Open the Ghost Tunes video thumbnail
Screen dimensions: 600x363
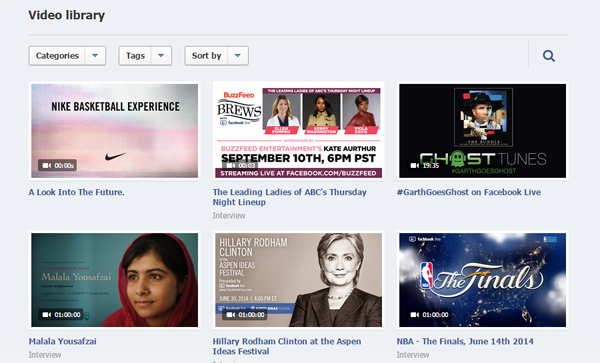[483, 131]
